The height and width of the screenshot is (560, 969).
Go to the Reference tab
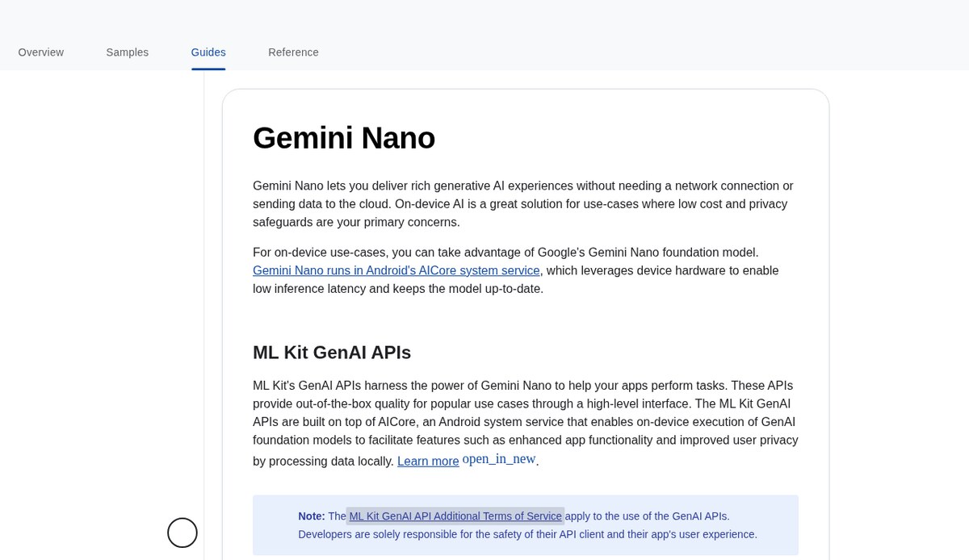click(293, 52)
